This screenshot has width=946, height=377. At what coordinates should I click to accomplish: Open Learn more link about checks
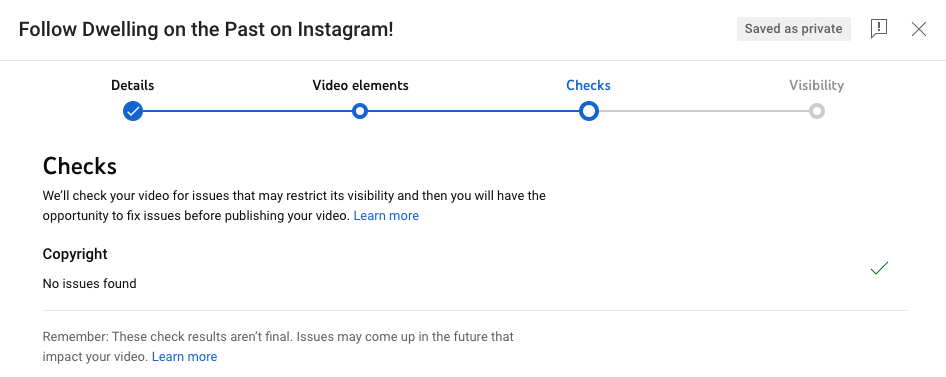(386, 215)
